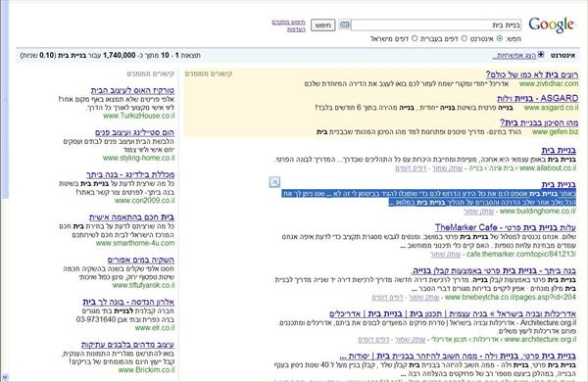The width and height of the screenshot is (588, 382).
Task: Open the חיפוש מתקדם advanced search link
Action: (288, 23)
